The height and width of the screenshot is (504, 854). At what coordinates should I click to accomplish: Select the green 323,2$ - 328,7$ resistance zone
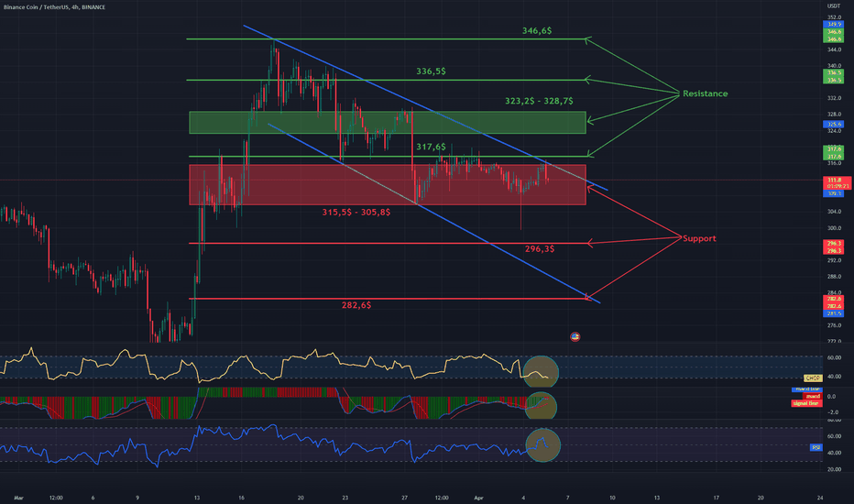click(x=388, y=123)
